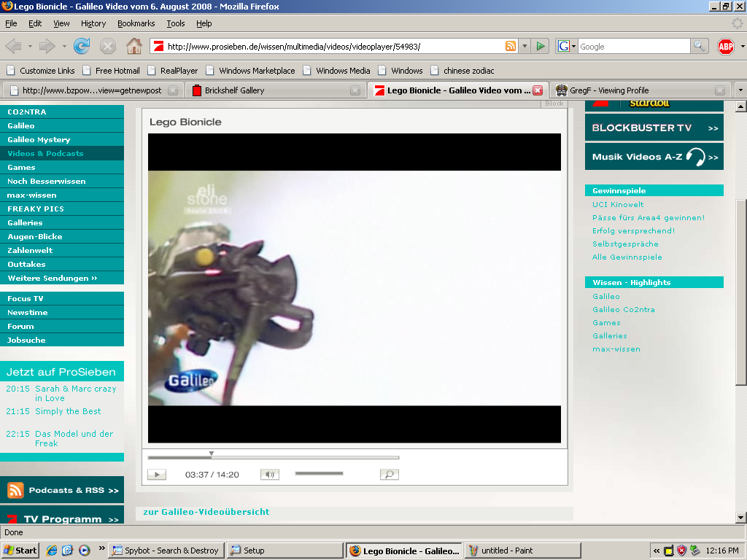The width and height of the screenshot is (747, 560).
Task: Open zur Galileo-Videoübersicht link
Action: 206,511
